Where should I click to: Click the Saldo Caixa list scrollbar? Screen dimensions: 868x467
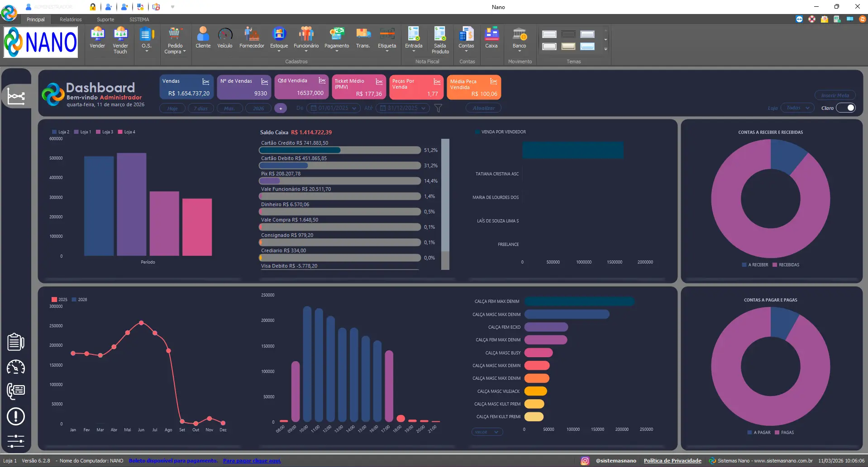(x=445, y=203)
